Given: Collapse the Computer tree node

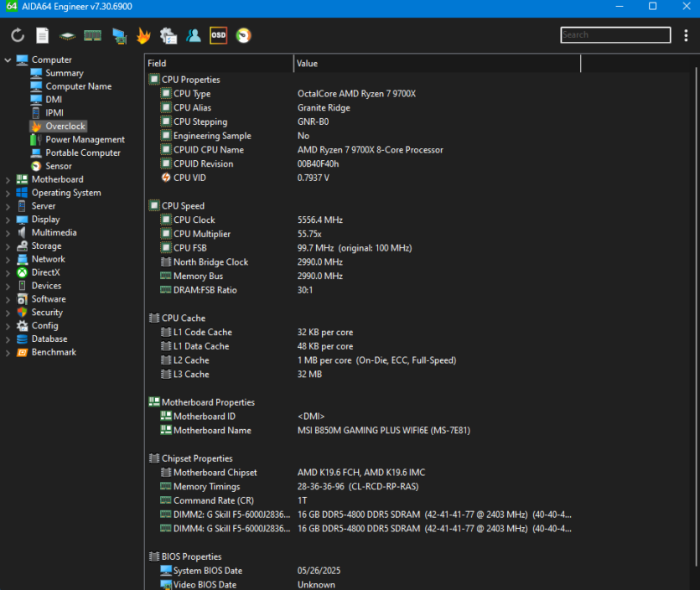Looking at the screenshot, I should 8,60.
